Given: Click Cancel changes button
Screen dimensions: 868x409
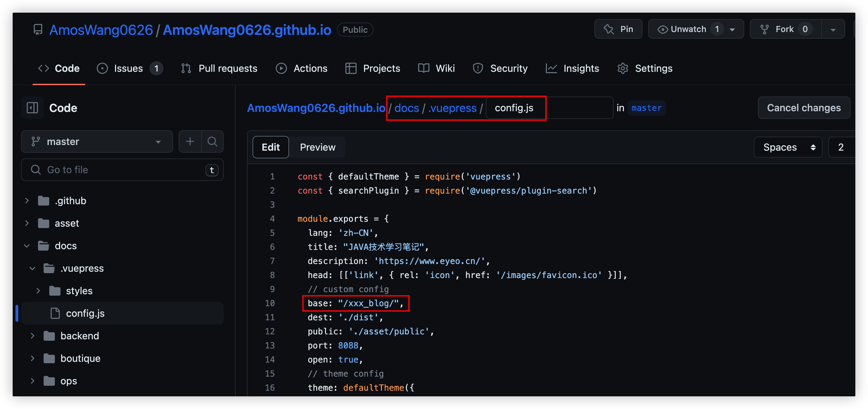Looking at the screenshot, I should click(x=804, y=108).
